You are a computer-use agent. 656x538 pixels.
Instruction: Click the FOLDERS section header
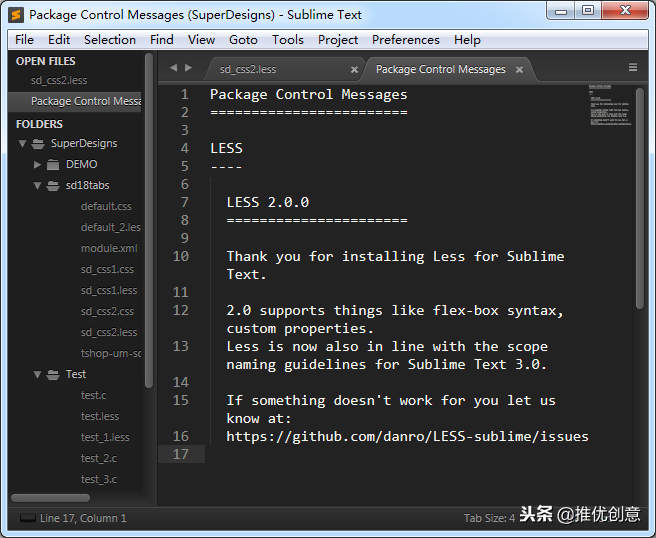tap(39, 124)
